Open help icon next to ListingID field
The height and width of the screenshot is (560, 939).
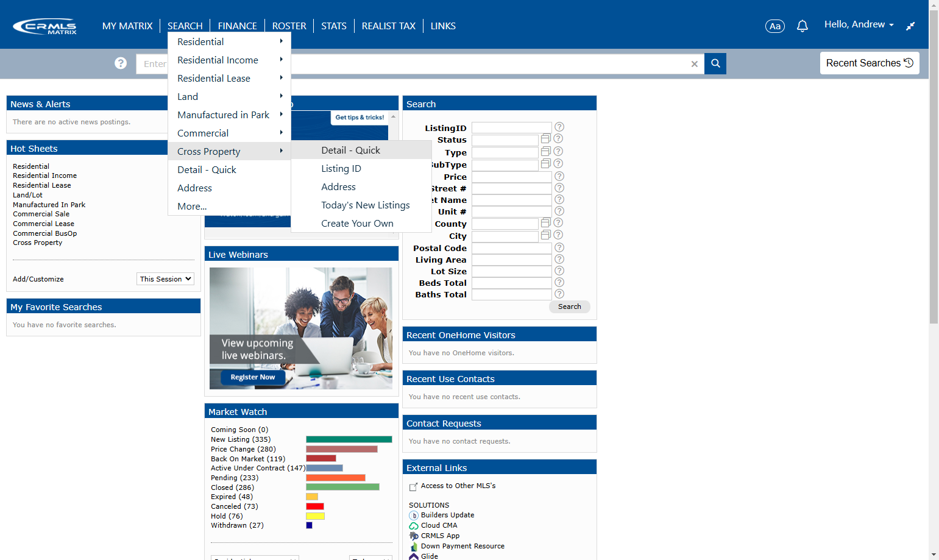tap(559, 127)
